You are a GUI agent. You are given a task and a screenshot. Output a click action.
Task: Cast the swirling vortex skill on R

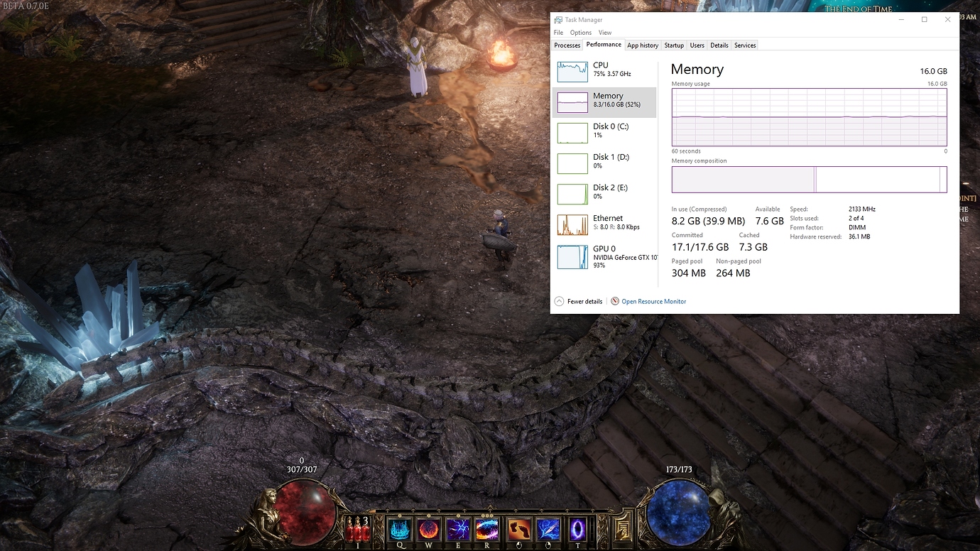(x=487, y=529)
